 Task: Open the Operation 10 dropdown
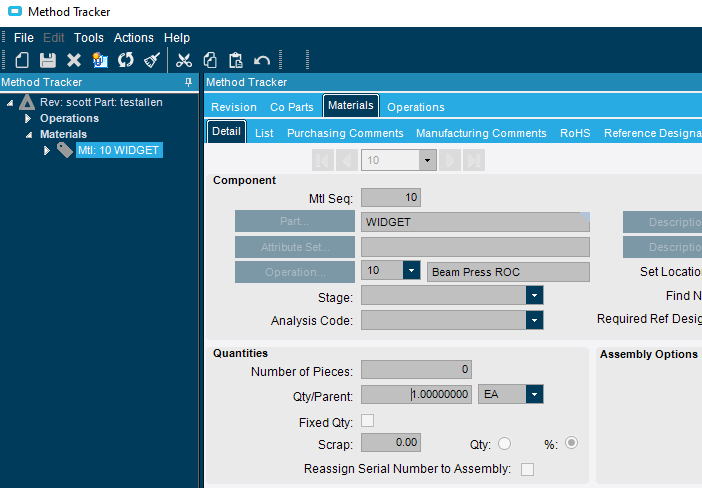pyautogui.click(x=411, y=270)
